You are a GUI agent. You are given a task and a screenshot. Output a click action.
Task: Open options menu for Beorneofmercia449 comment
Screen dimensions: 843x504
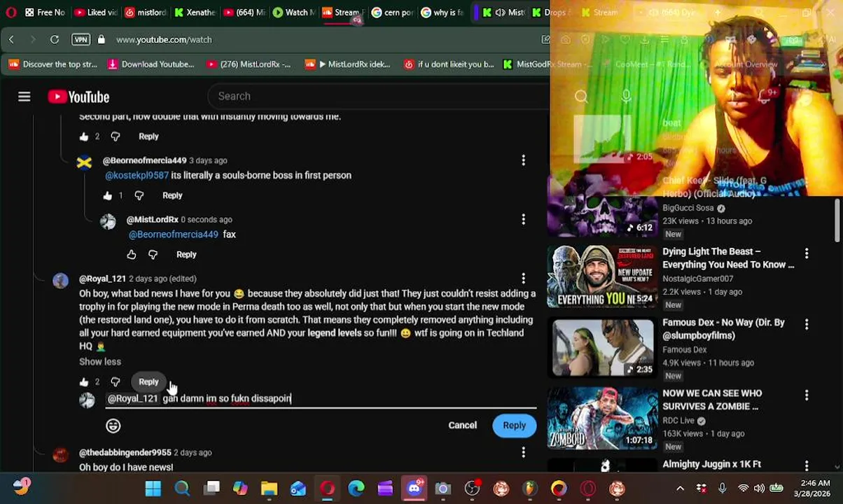[x=523, y=160]
